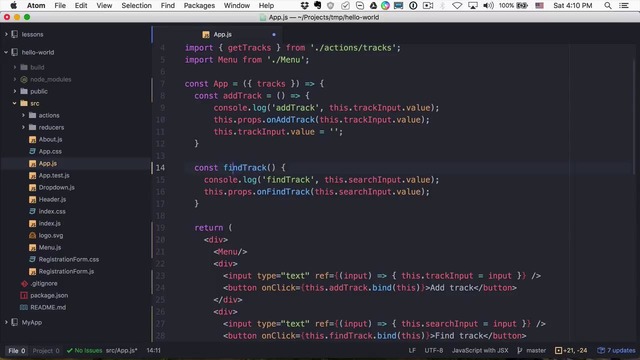The image size is (640, 360).
Task: Expand the public folder
Action: pyautogui.click(x=15, y=91)
